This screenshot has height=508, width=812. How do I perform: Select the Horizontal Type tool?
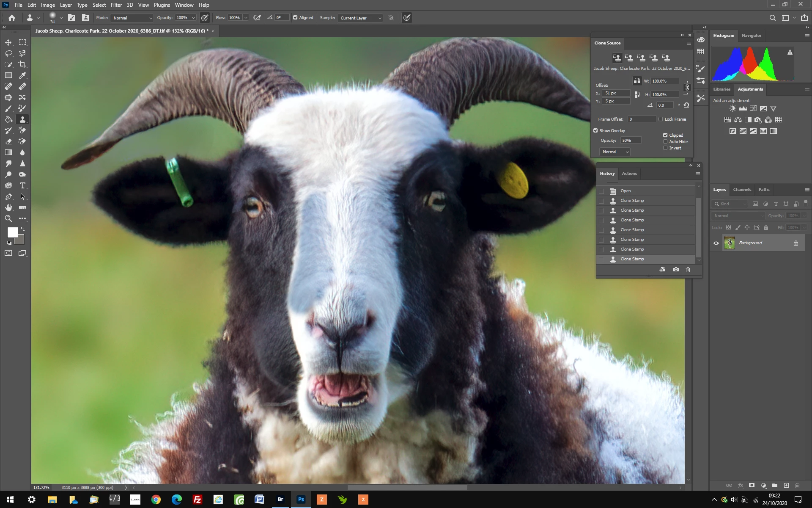[22, 185]
